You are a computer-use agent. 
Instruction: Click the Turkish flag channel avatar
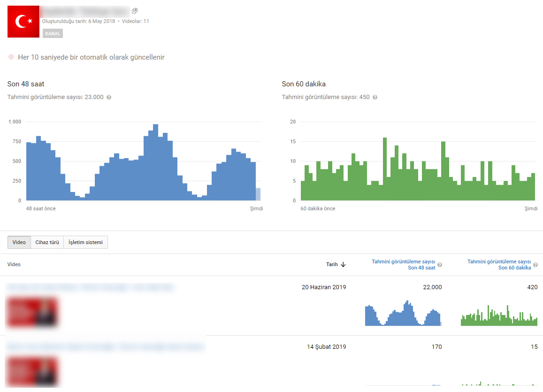point(23,22)
